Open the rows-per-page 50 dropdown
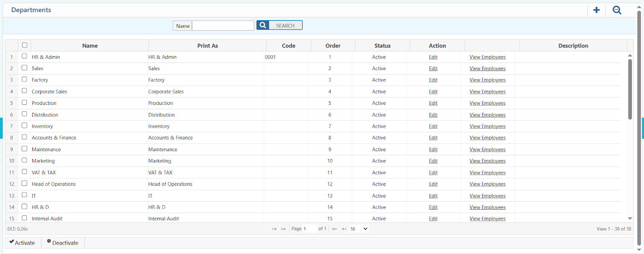The height and width of the screenshot is (254, 644). click(x=359, y=229)
